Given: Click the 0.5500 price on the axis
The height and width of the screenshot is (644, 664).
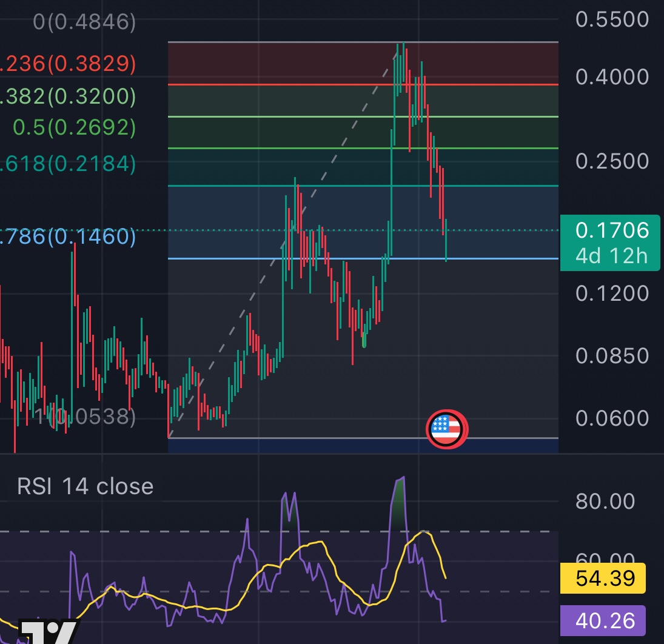Looking at the screenshot, I should tap(612, 20).
